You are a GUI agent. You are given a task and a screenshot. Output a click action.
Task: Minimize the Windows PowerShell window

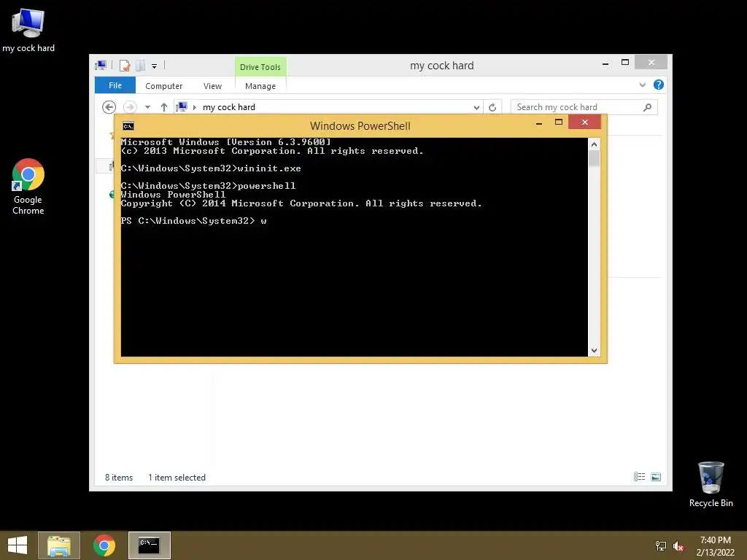coord(539,122)
